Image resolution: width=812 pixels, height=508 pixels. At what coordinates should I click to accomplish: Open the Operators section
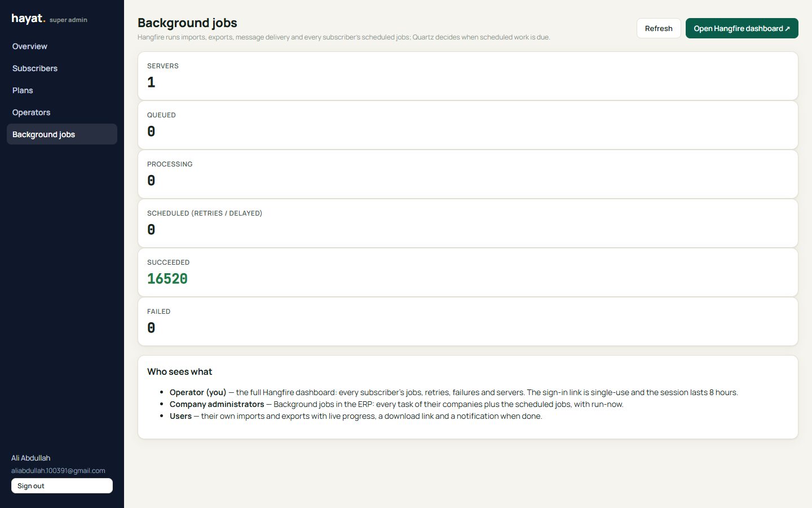[61, 112]
